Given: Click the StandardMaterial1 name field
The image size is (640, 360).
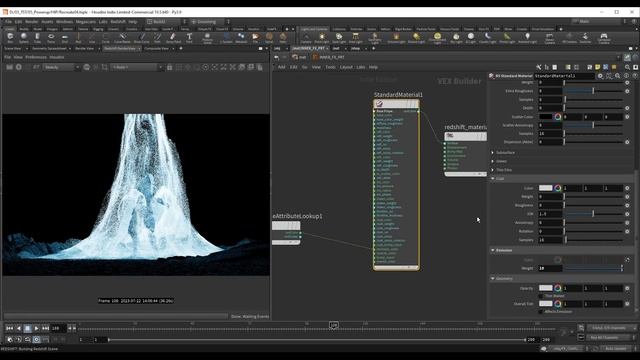Looking at the screenshot, I should point(564,76).
